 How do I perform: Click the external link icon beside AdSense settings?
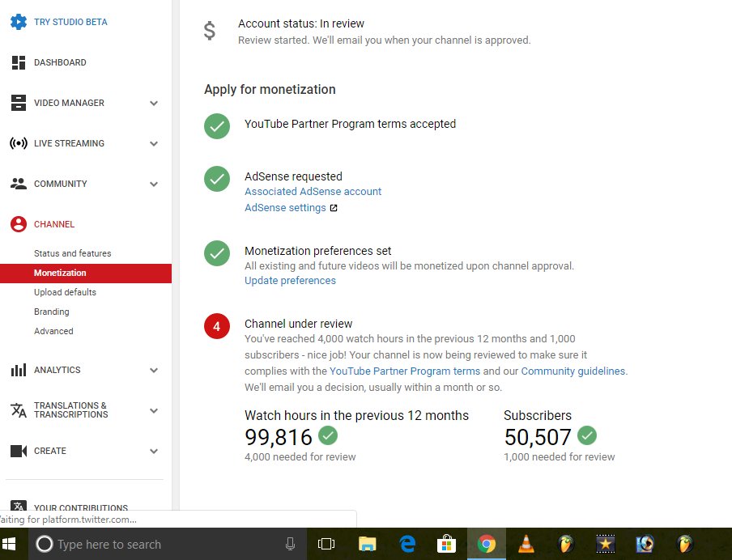[334, 208]
